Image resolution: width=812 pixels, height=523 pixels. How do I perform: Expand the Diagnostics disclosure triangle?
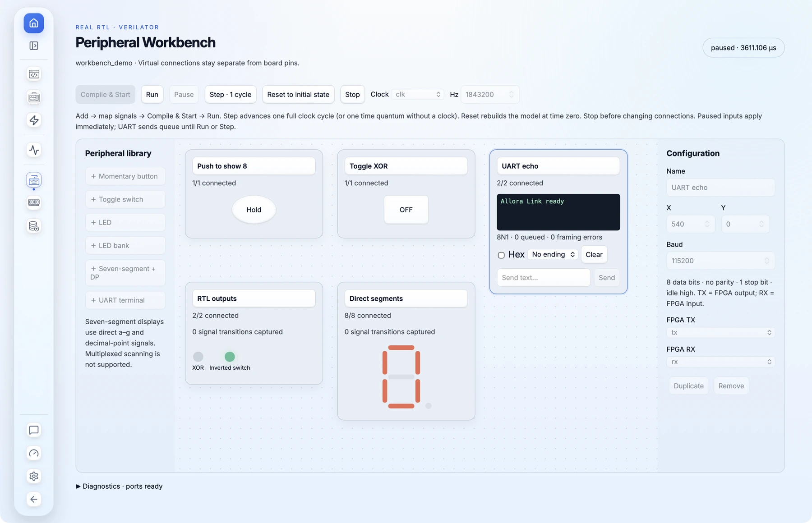point(78,486)
